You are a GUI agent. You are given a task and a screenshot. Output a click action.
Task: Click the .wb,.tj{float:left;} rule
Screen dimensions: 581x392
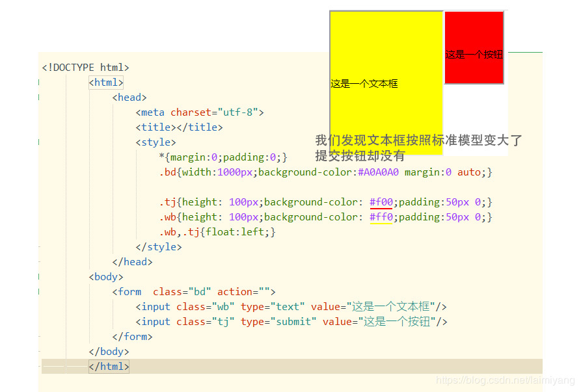(x=217, y=232)
